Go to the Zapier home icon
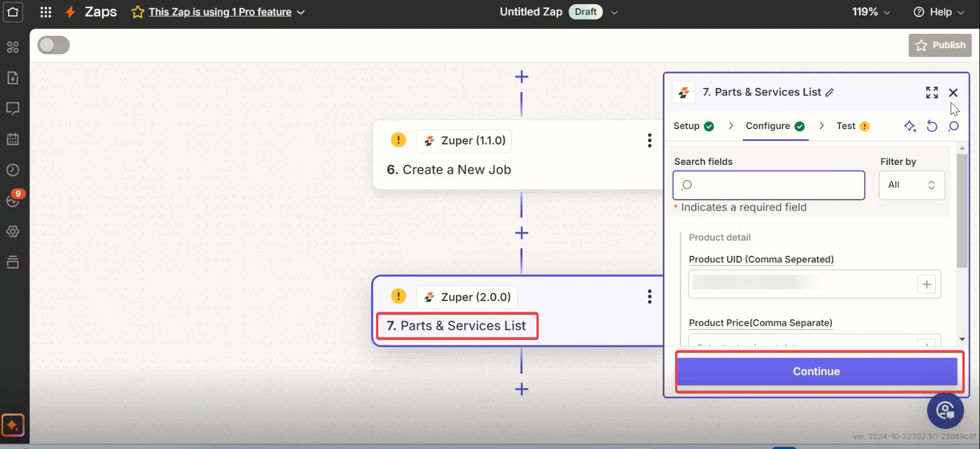The height and width of the screenshot is (449, 980). pyautogui.click(x=13, y=12)
